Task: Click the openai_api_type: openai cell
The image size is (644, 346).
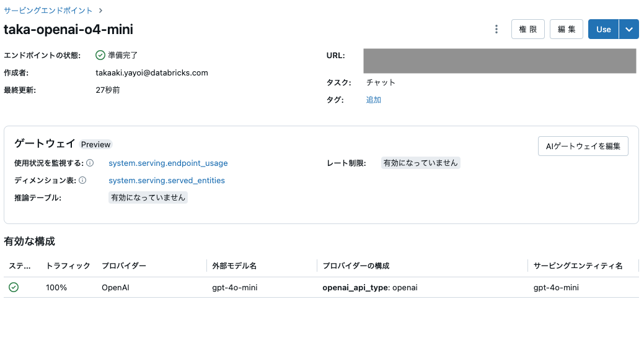Action: [x=369, y=287]
